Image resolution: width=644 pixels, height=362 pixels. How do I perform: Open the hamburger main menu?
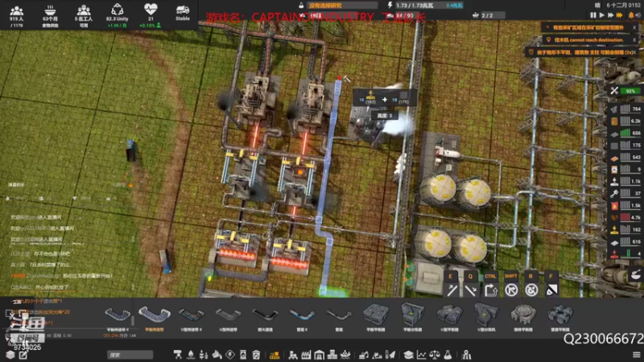click(636, 355)
